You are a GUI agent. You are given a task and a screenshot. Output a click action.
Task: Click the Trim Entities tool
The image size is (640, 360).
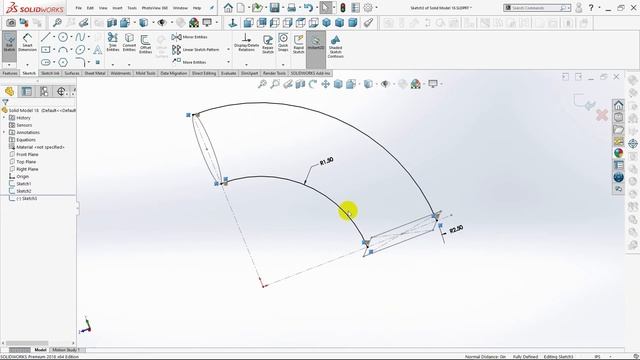pyautogui.click(x=113, y=43)
